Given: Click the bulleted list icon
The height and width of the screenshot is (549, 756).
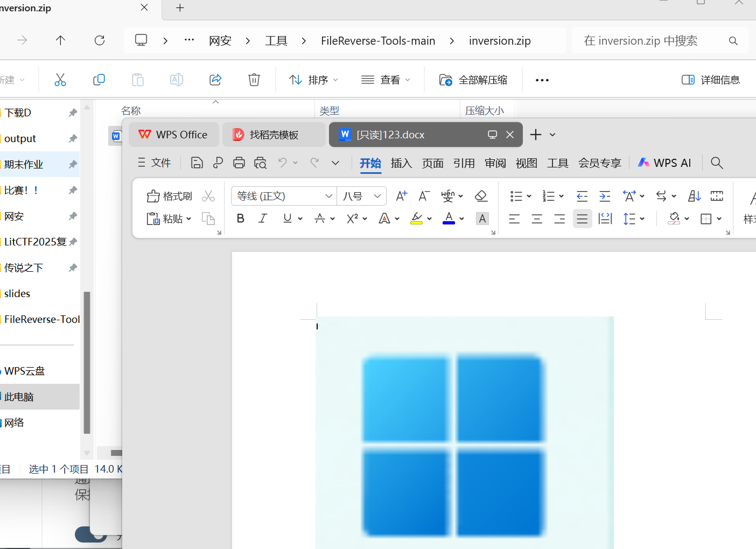Looking at the screenshot, I should [516, 196].
